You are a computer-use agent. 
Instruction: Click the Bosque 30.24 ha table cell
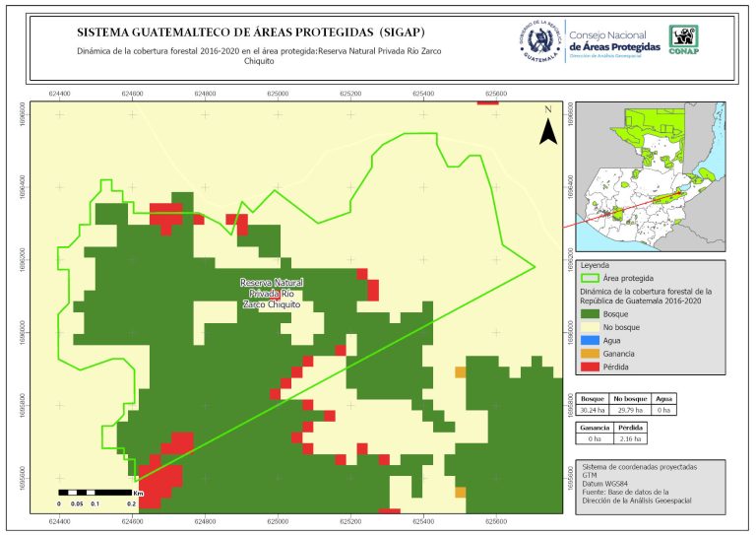pyautogui.click(x=594, y=410)
